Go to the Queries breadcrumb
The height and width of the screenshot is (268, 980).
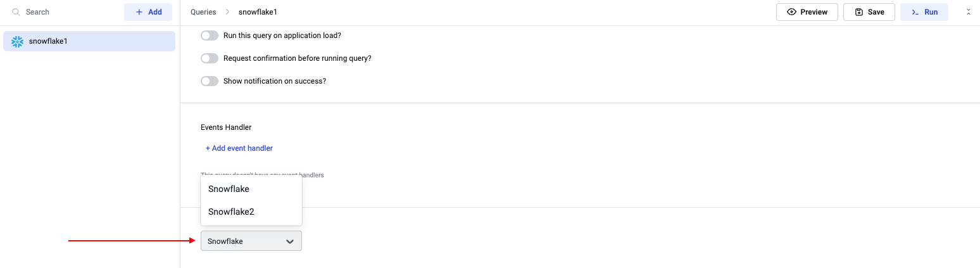pyautogui.click(x=203, y=12)
